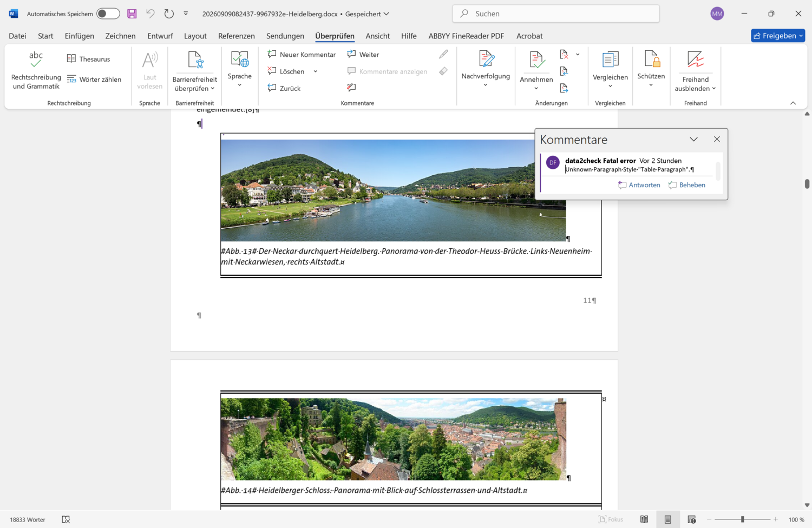Accept change with Annehmen icon
Viewport: 812px width, 528px height.
(536, 60)
